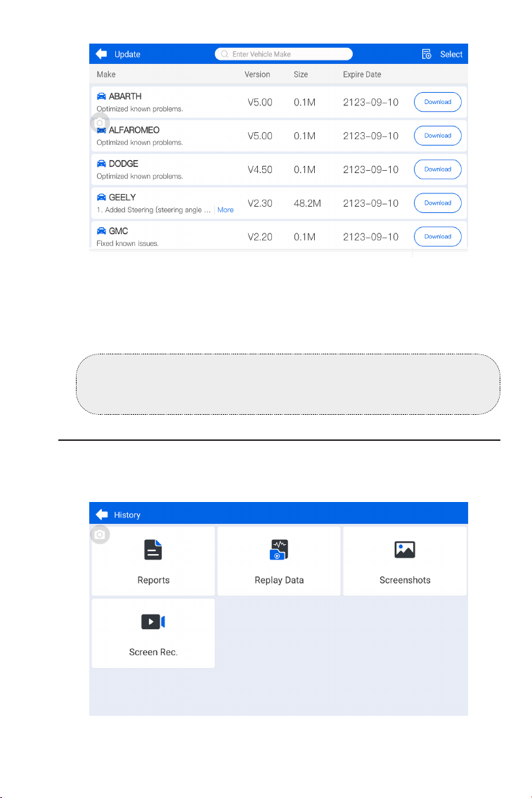Click the Select multi-download icon
This screenshot has width=532, height=798.
(x=427, y=54)
